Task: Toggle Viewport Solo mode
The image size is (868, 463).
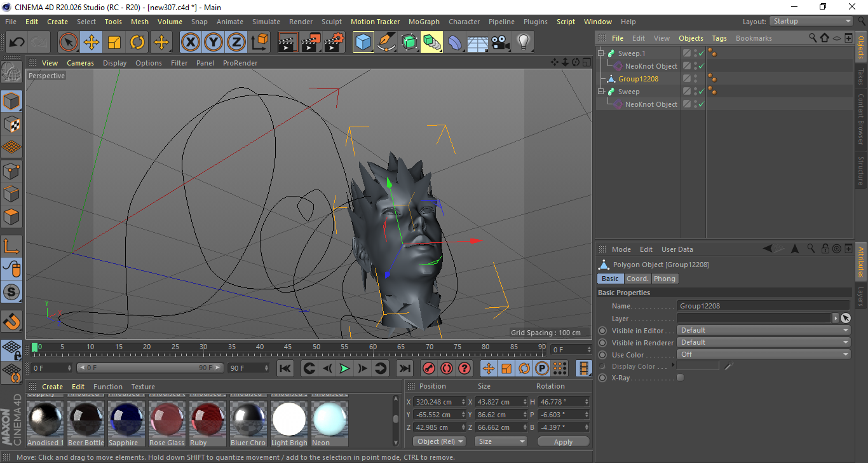Action: click(x=11, y=293)
